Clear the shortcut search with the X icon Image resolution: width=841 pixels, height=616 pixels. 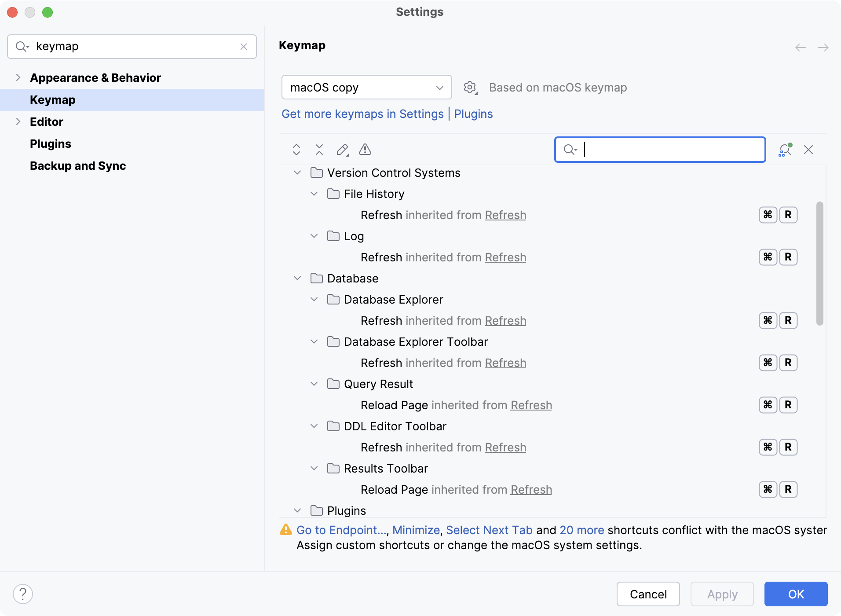point(809,150)
